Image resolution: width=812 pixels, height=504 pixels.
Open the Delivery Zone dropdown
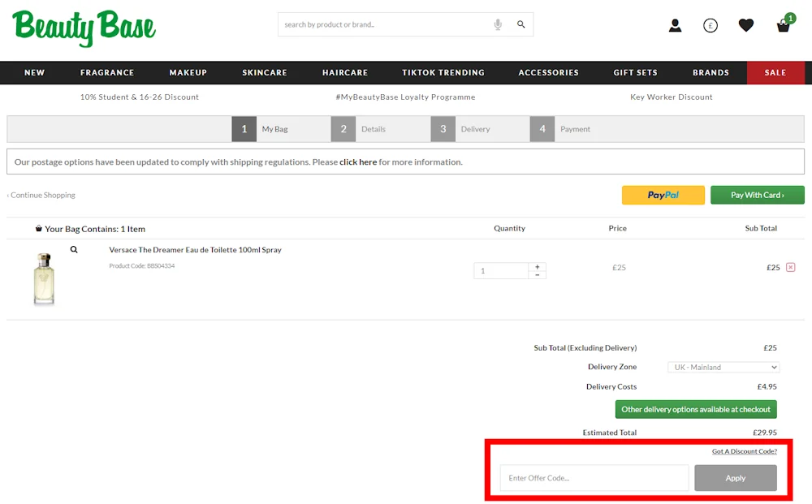click(723, 367)
